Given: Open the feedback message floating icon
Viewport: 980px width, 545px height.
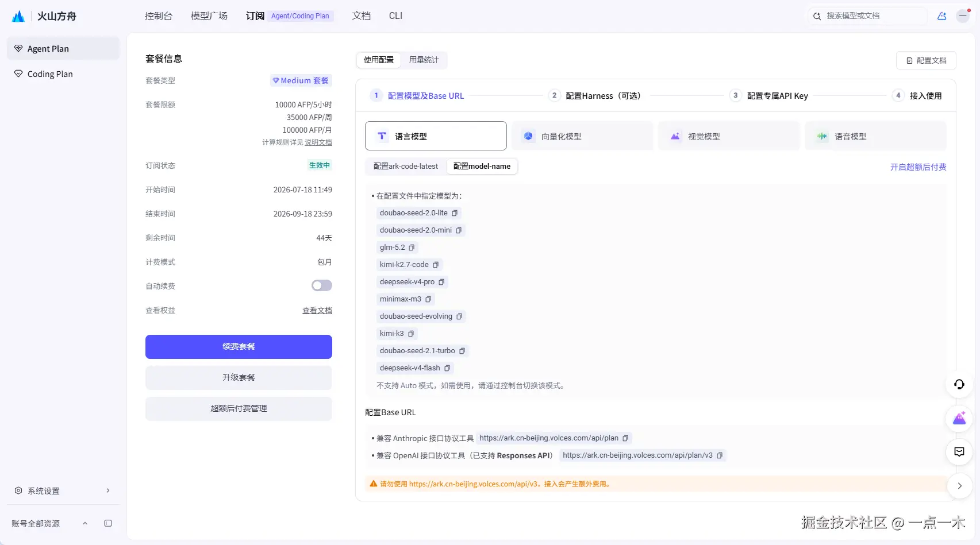Looking at the screenshot, I should (x=959, y=452).
